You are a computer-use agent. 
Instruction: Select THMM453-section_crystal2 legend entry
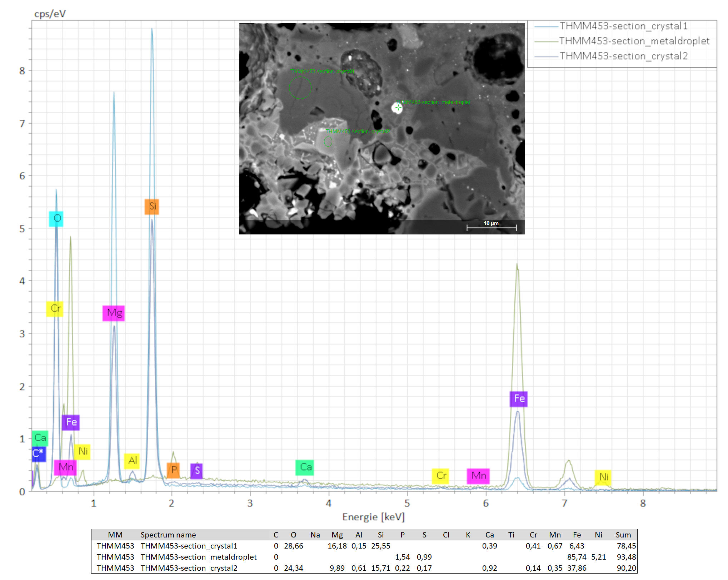(x=623, y=56)
